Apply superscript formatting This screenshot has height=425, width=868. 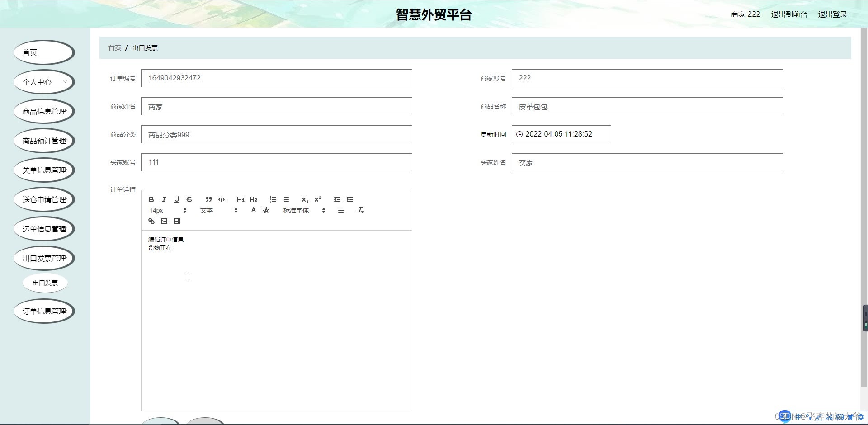point(318,199)
